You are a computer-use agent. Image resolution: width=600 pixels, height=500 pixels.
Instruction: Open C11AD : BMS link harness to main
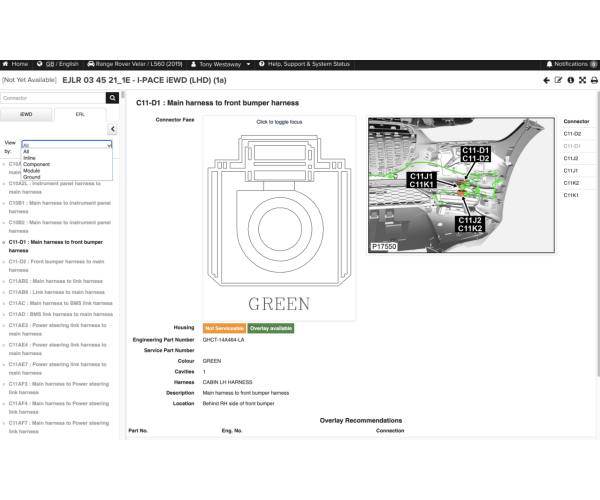point(60,314)
